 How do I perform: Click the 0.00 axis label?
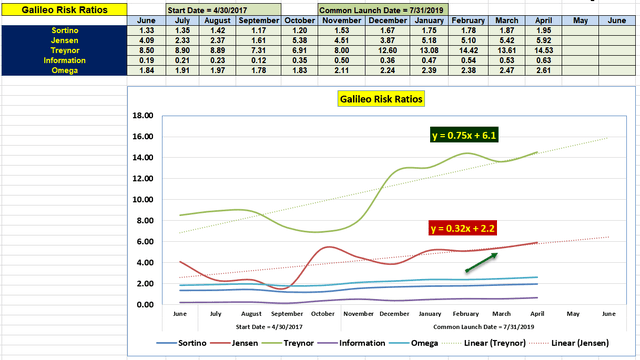(145, 304)
